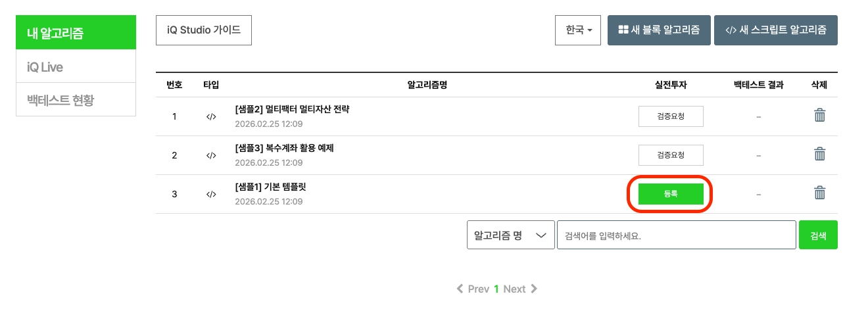Go to previous page with Prev chevron
This screenshot has height=317, width=868.
(x=461, y=289)
